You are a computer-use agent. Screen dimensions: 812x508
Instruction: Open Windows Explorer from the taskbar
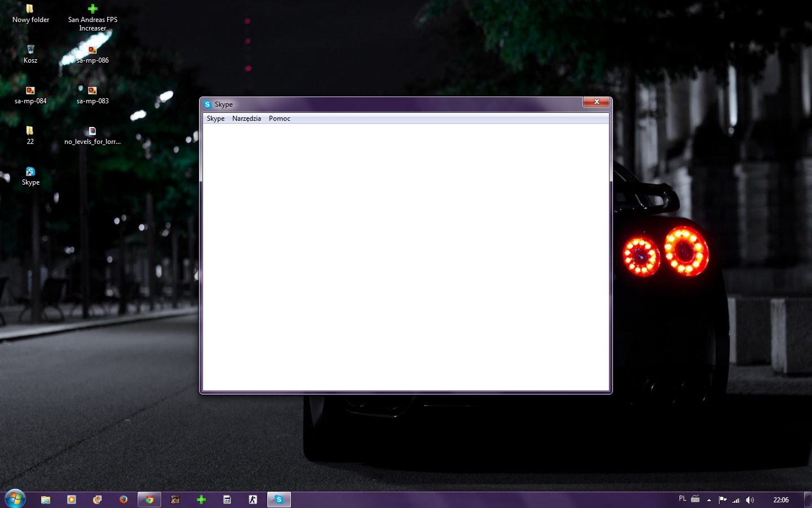46,500
